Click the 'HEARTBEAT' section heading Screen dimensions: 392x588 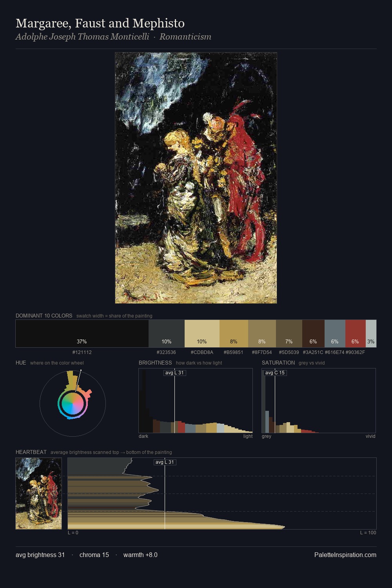click(31, 452)
